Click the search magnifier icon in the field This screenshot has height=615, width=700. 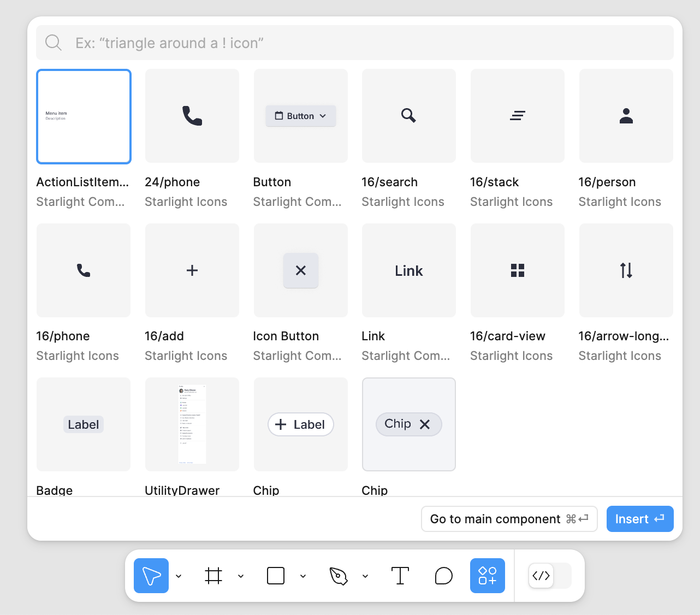pyautogui.click(x=54, y=43)
